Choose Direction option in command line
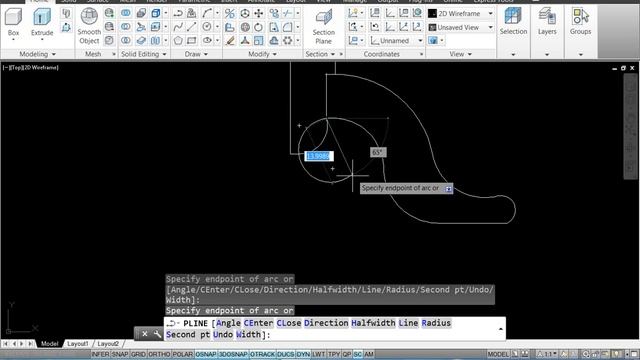This screenshot has width=640, height=360. pos(326,323)
